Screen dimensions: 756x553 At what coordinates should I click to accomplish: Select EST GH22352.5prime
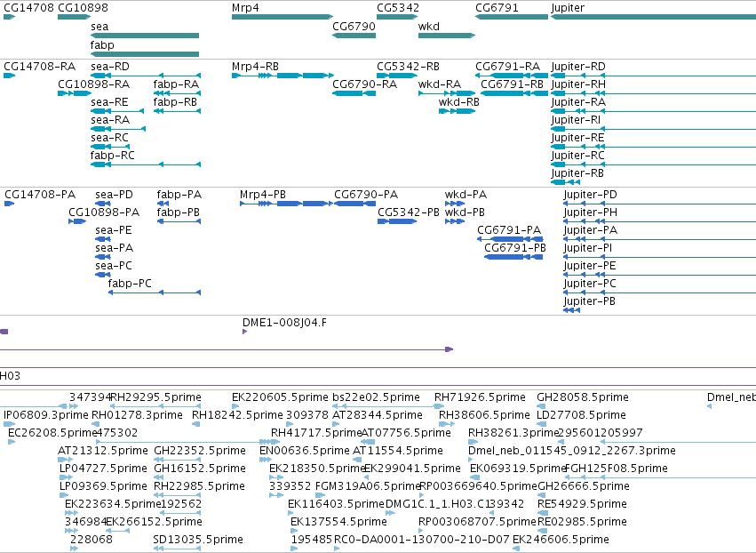[177, 459]
